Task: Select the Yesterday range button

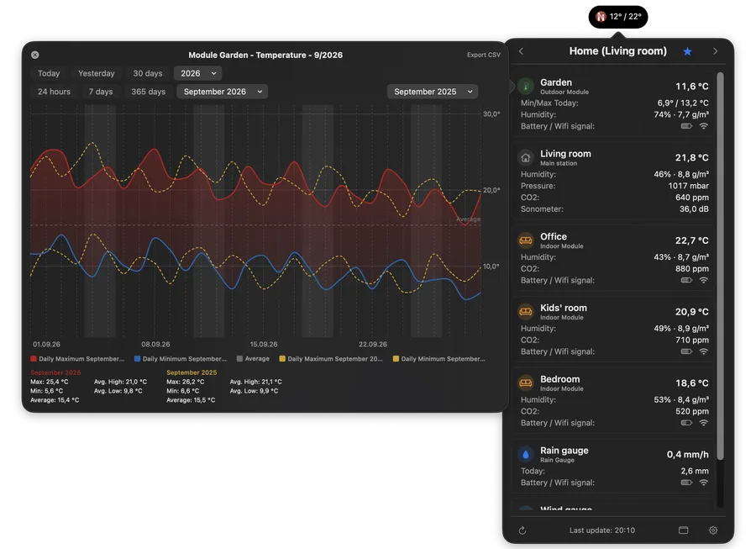Action: point(97,73)
